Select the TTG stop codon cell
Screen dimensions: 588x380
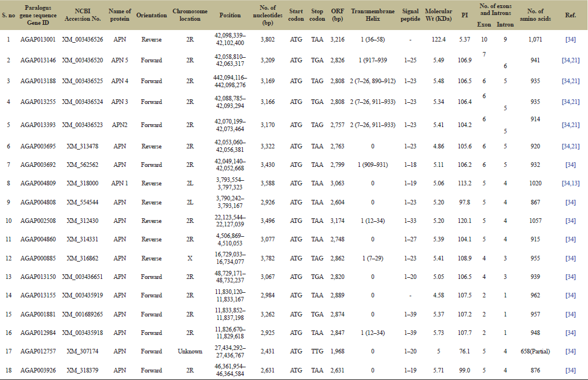[x=317, y=351]
